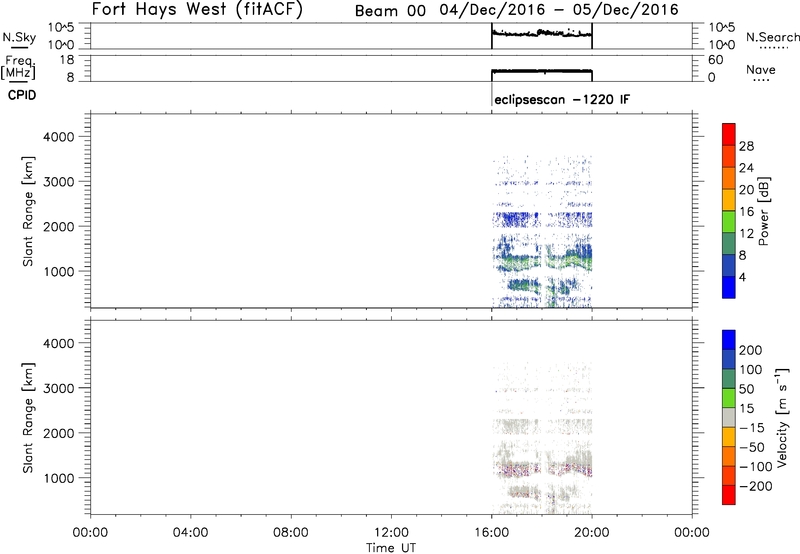Click the 'Nave' legend label
This screenshot has height=554, width=800.
pyautogui.click(x=761, y=70)
